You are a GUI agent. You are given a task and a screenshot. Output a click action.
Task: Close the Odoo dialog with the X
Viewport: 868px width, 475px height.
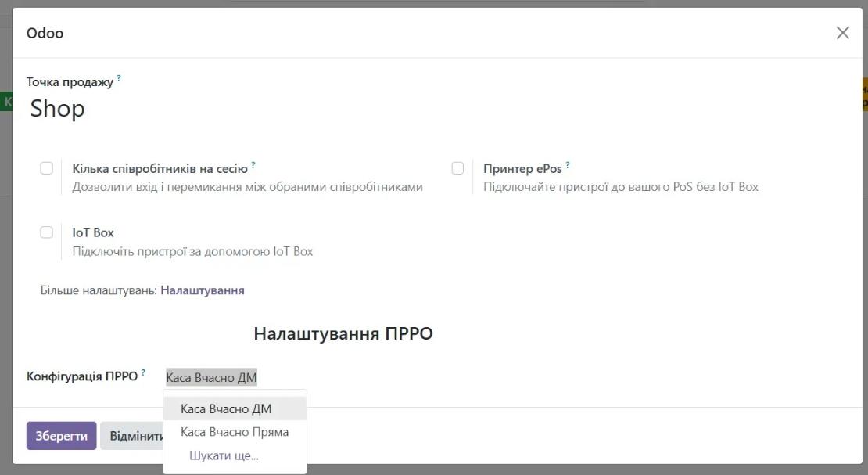[842, 32]
